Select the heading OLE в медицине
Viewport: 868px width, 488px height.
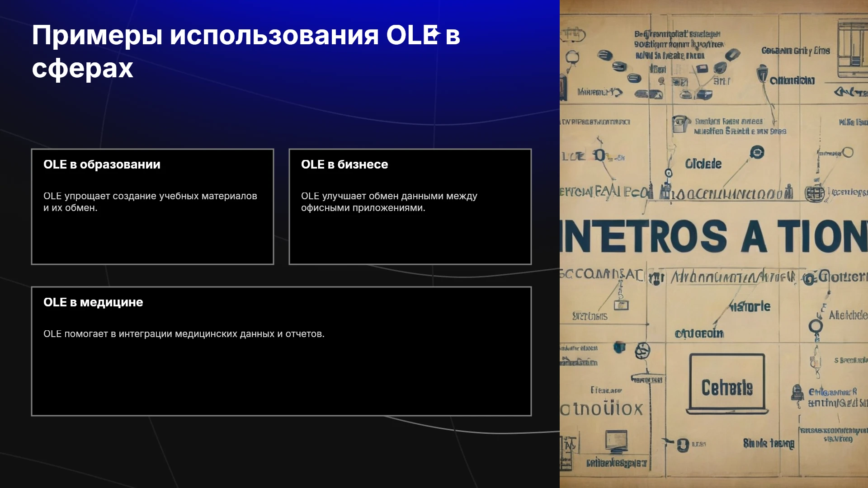tap(93, 302)
